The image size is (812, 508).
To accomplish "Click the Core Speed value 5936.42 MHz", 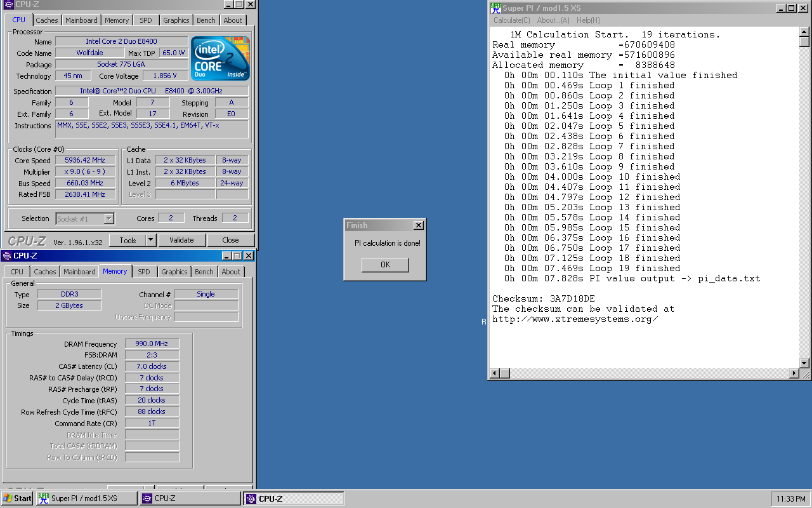I will (85, 161).
